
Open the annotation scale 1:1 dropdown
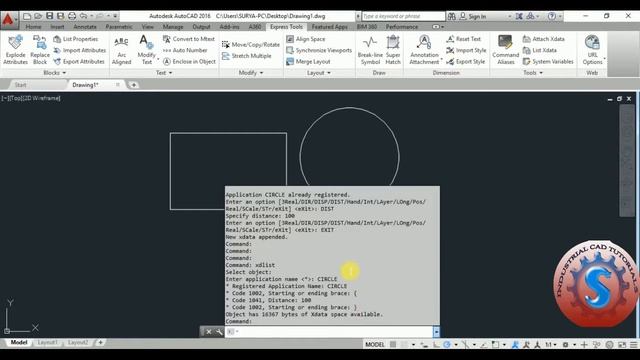(x=551, y=344)
